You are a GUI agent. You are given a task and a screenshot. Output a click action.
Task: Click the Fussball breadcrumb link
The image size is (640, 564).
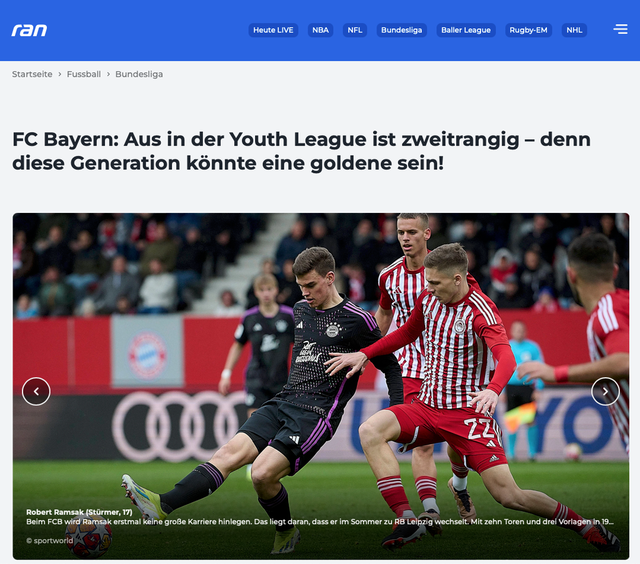[84, 74]
